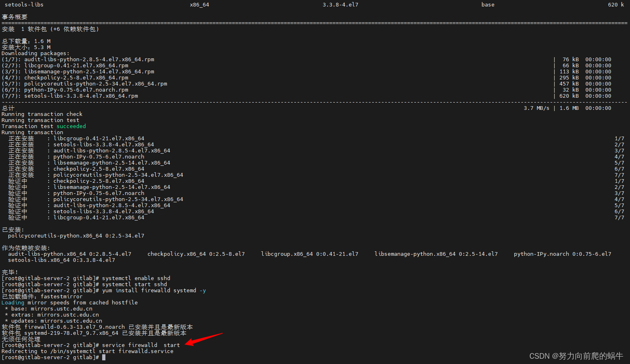Select the 'Downloading packages:' line
Screen dimensions: 630x364
pyautogui.click(x=36, y=54)
